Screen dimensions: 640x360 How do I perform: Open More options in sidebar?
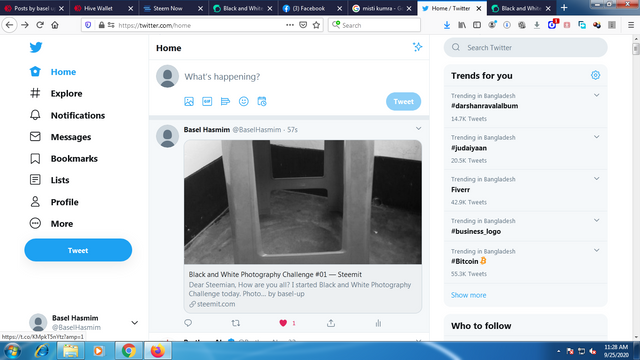[51, 224]
